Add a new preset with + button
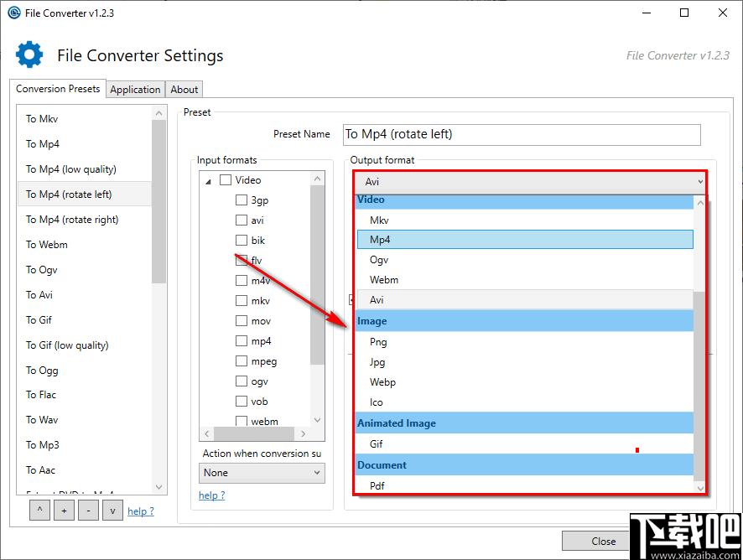The image size is (743, 560). [64, 511]
